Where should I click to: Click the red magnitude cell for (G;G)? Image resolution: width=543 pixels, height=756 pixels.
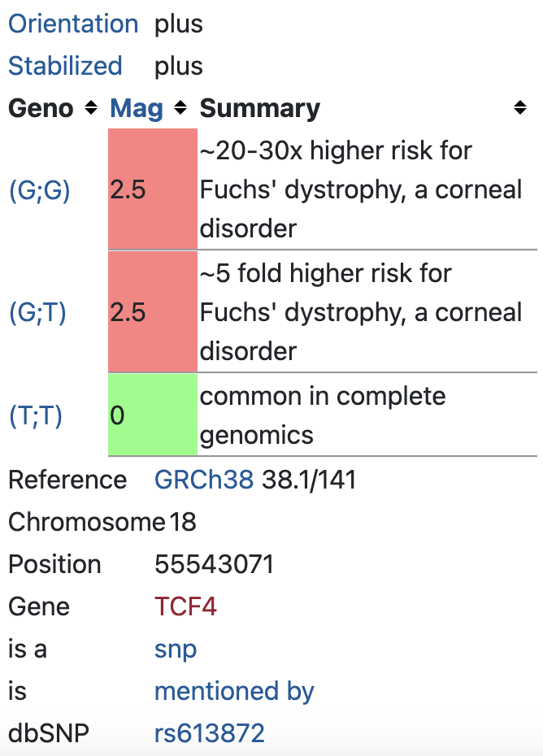[x=151, y=189]
